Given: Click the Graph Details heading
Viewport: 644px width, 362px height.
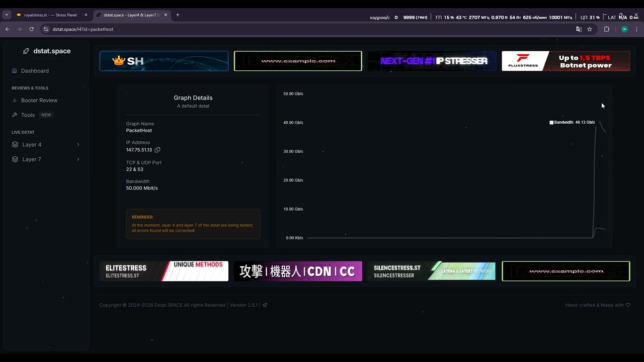Looking at the screenshot, I should [x=193, y=98].
